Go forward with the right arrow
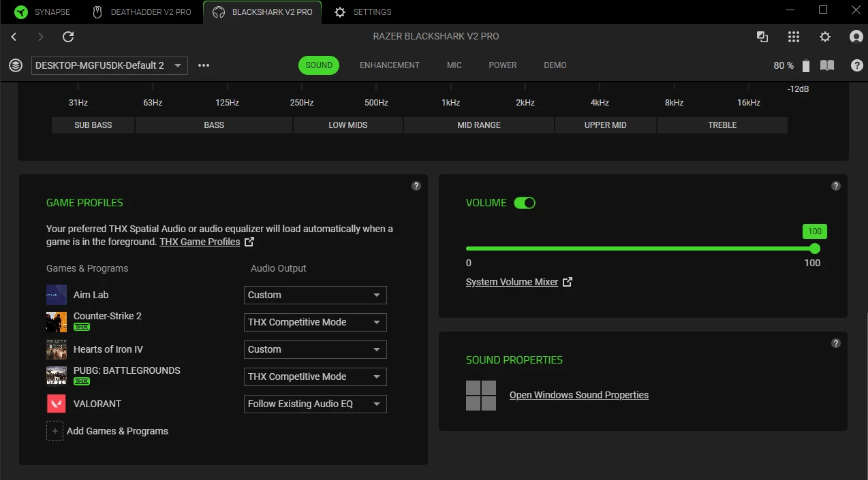Screen dimensions: 868x480 (41, 37)
